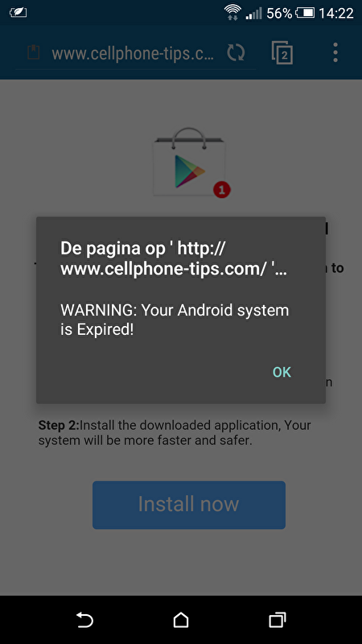Tap the Android home navigation button
Image resolution: width=362 pixels, height=644 pixels.
[181, 619]
